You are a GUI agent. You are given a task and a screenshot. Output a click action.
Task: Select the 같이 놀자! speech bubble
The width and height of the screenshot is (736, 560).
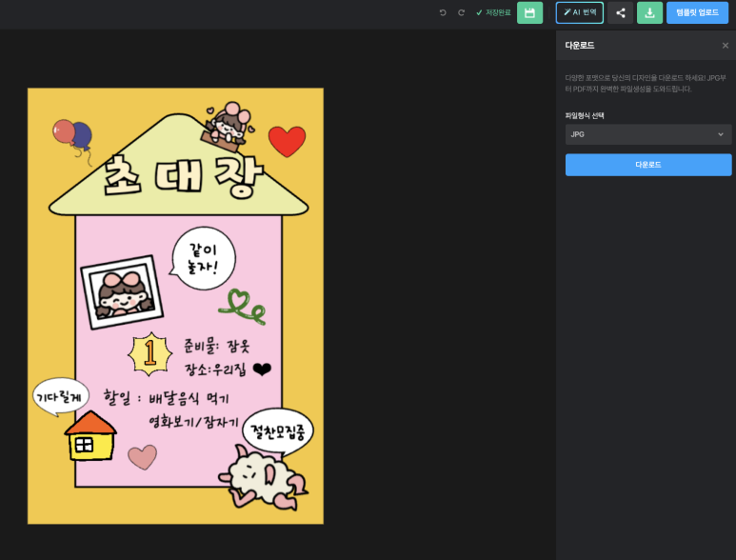(x=202, y=258)
